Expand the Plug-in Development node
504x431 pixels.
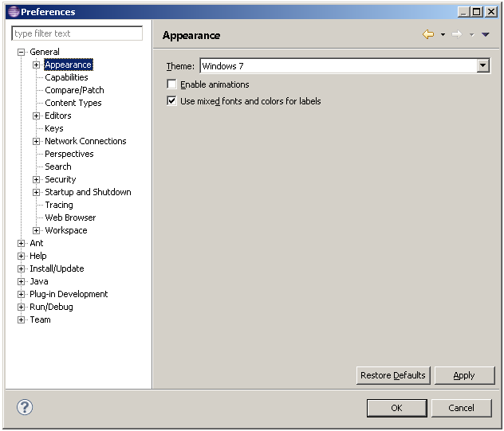point(22,294)
